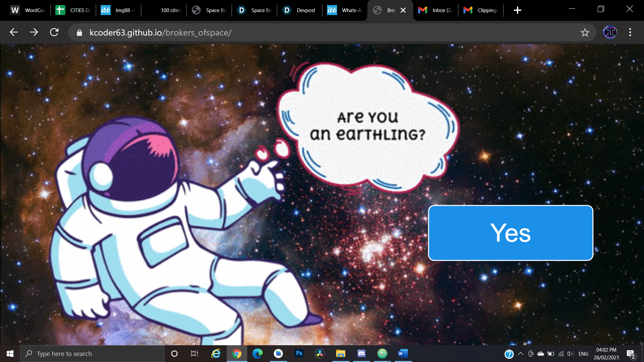
Task: Open Chrome three-dot menu
Action: 630,33
